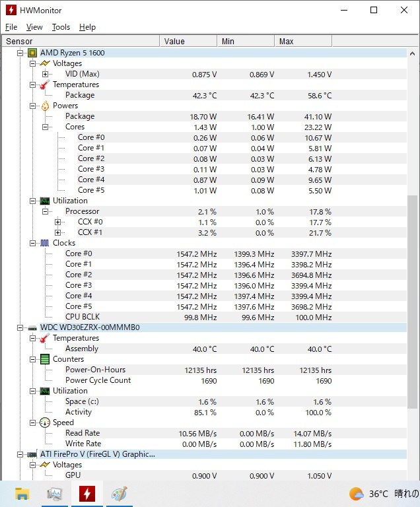Screen dimensions: 420x507
Task: Expand the CCX #1 utilization node
Action: point(57,232)
